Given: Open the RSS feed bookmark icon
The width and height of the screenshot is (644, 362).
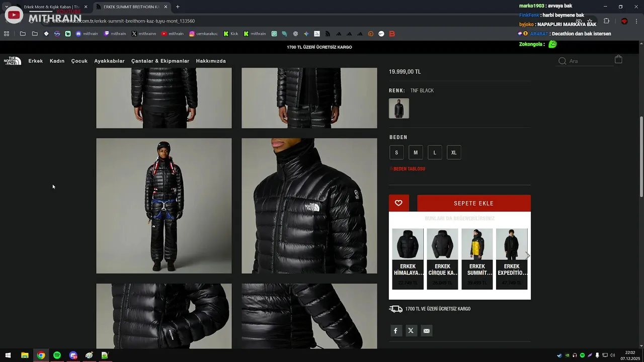Looking at the screenshot, I should (x=328, y=34).
